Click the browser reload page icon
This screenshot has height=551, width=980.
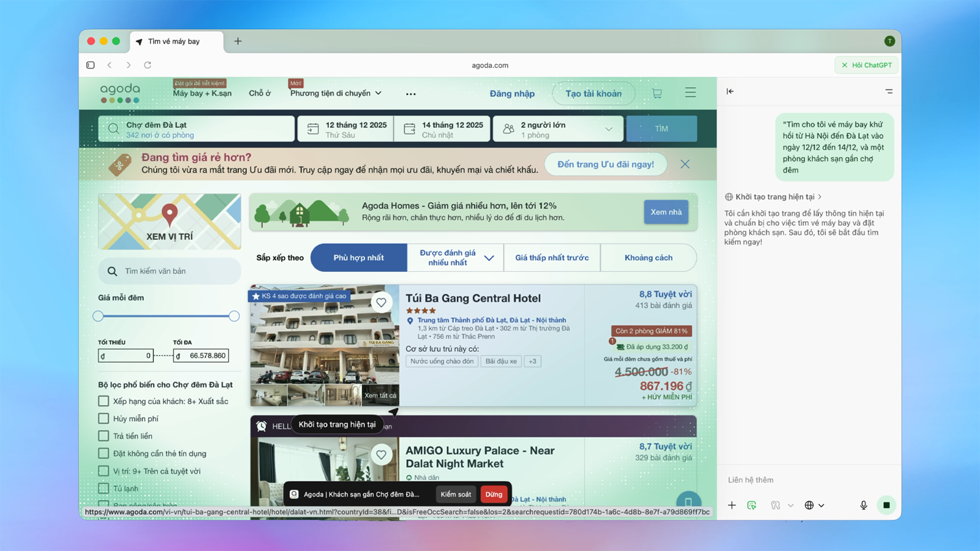coord(148,65)
